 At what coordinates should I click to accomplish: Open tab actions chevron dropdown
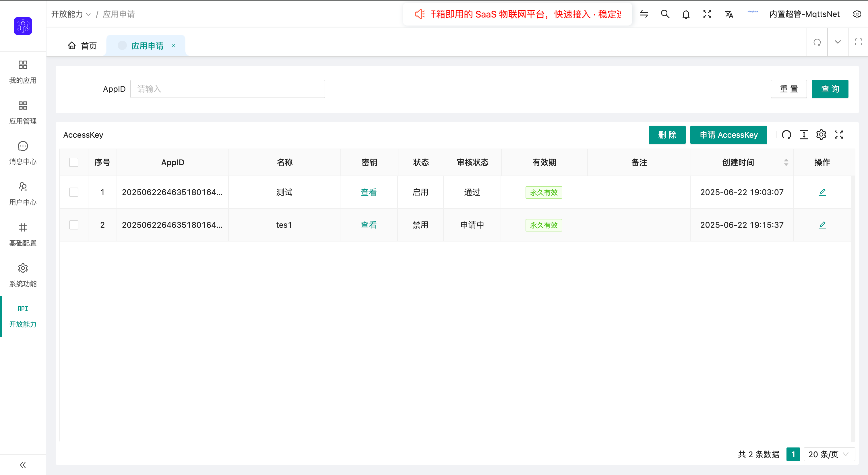pos(838,42)
